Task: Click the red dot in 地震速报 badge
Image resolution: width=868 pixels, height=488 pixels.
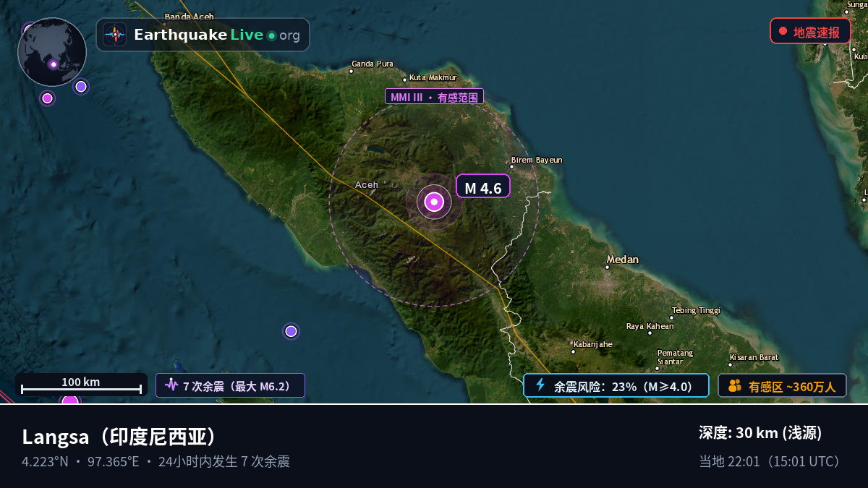Action: pyautogui.click(x=783, y=31)
